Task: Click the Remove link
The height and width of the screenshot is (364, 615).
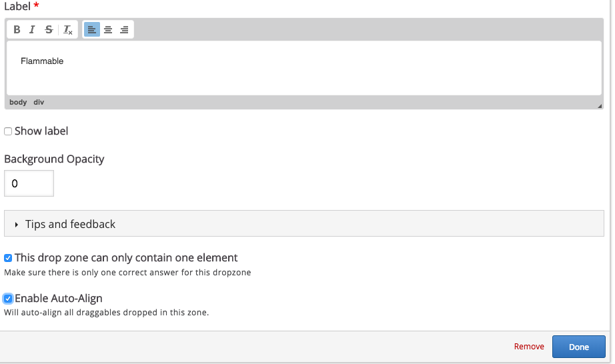Action: (529, 347)
